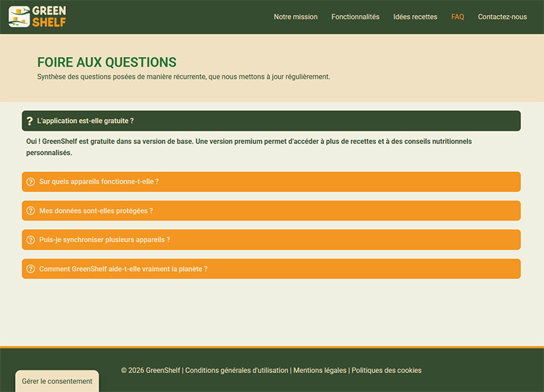Expand 'Mes données sont-elles protégées ?'
This screenshot has height=392, width=544.
pos(271,211)
